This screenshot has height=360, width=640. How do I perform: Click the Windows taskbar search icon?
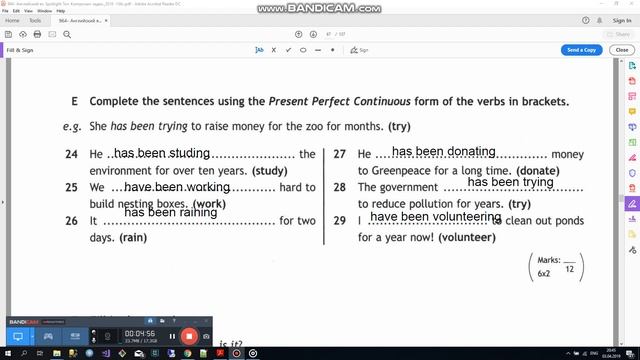click(24, 353)
